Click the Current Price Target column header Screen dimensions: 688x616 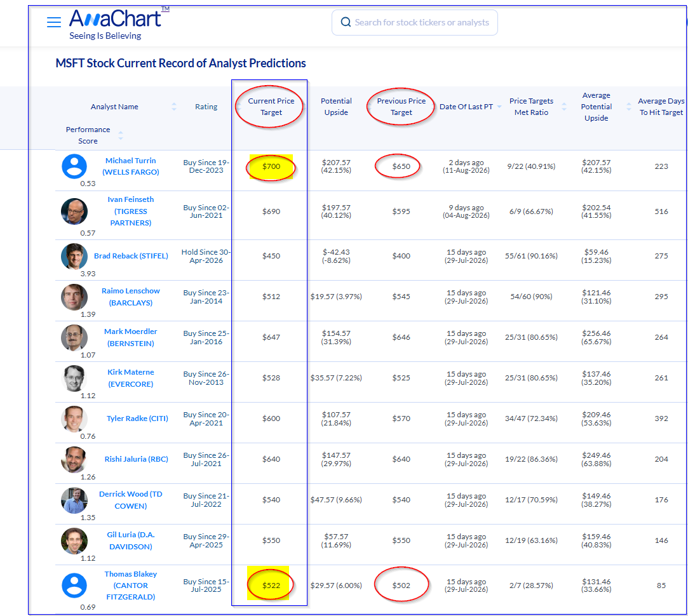pos(271,107)
